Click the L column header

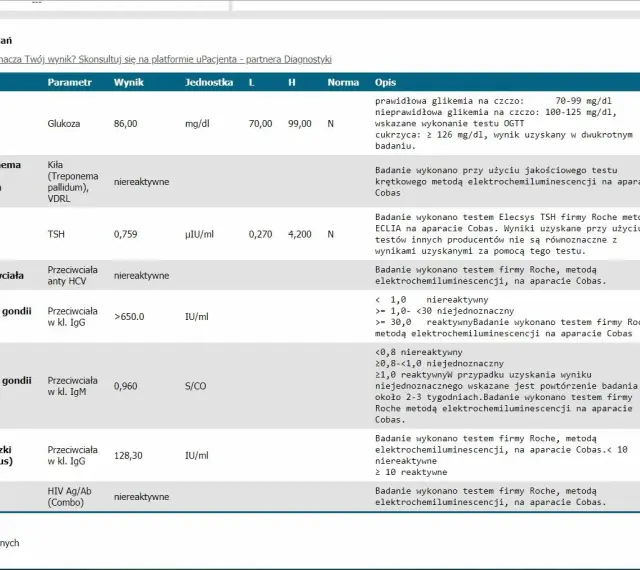pyautogui.click(x=251, y=82)
